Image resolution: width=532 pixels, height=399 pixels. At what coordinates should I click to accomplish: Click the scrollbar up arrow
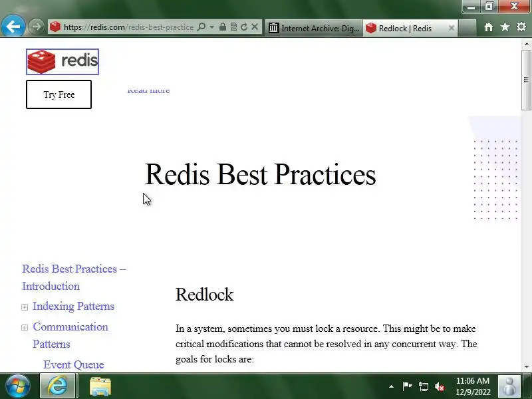click(x=526, y=44)
